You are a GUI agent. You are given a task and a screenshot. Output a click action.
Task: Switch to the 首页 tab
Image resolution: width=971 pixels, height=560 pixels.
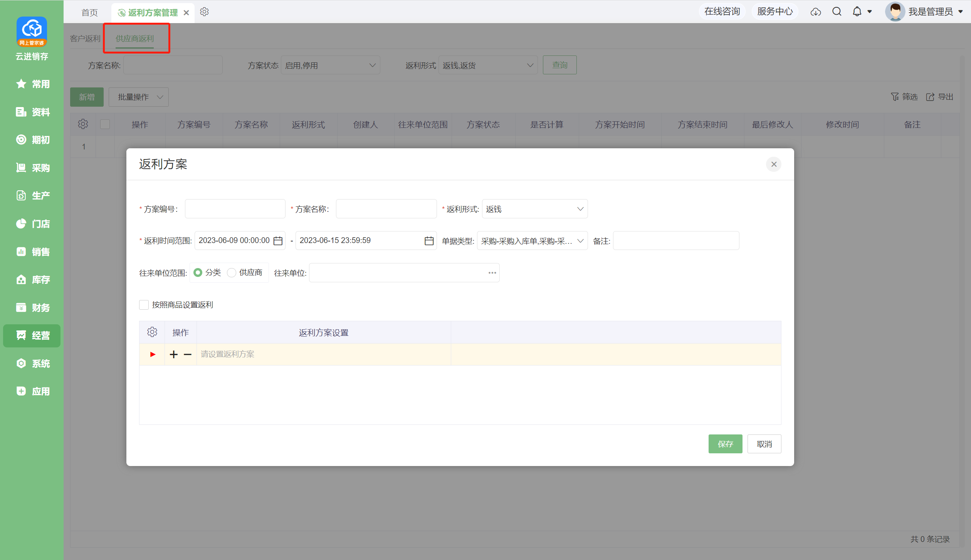tap(90, 13)
